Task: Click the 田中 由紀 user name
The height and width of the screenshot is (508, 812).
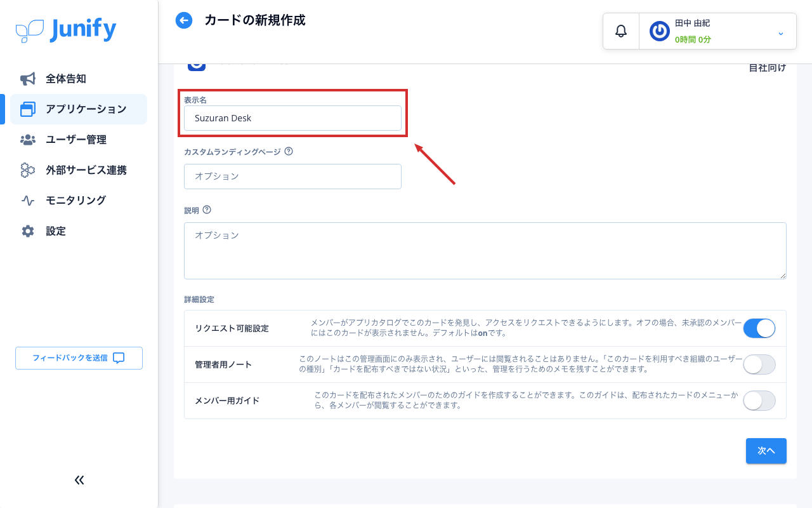Action: pos(692,23)
